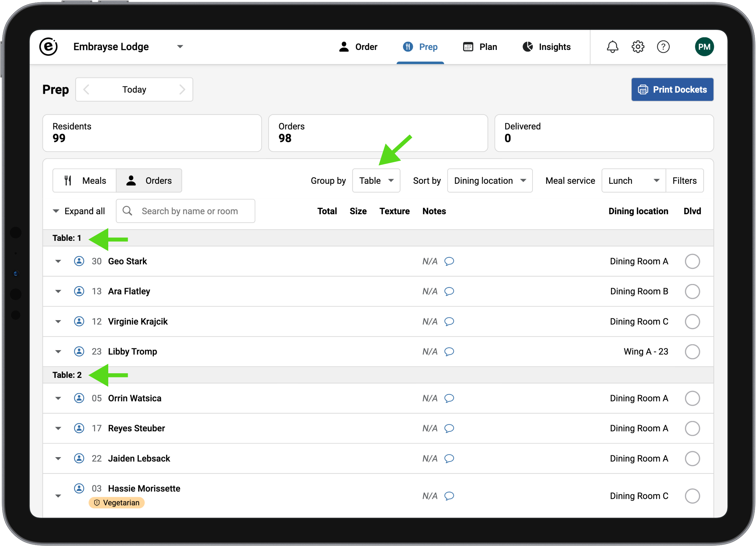756x546 pixels.
Task: Open the PM user avatar menu
Action: point(704,47)
